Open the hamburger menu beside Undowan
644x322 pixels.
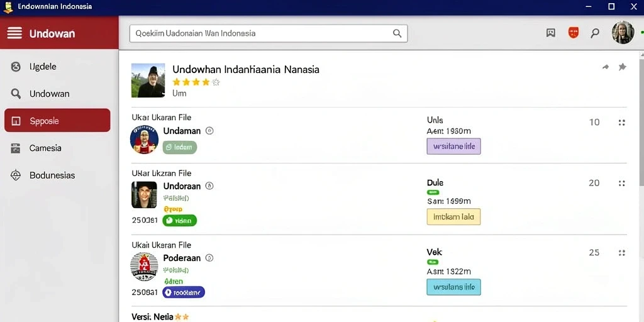pos(14,33)
